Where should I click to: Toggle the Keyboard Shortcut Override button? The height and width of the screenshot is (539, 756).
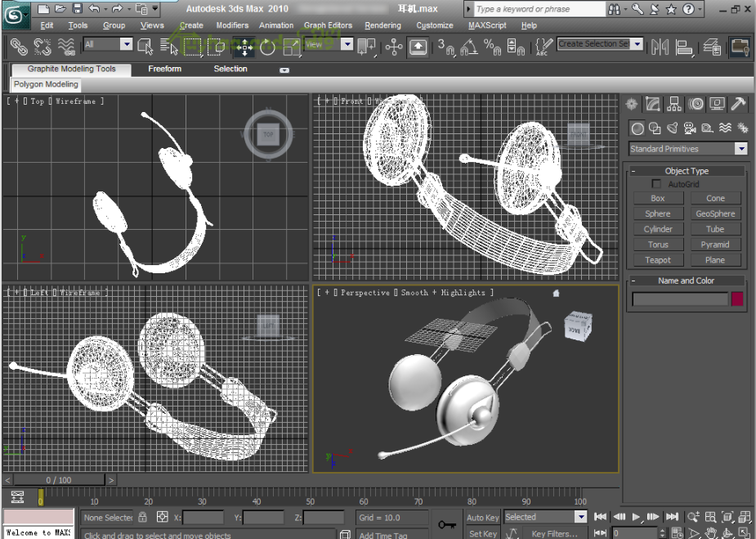(418, 47)
